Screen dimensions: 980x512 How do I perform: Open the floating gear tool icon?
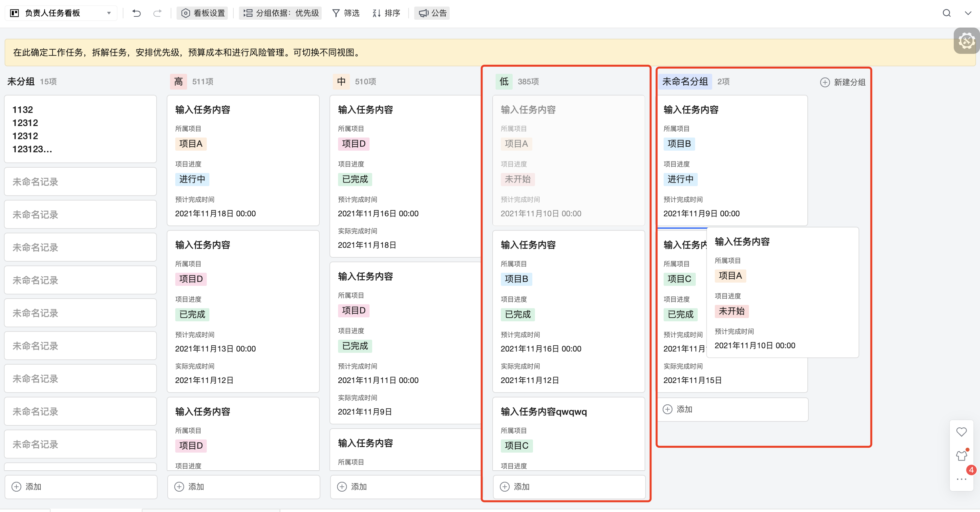[966, 41]
